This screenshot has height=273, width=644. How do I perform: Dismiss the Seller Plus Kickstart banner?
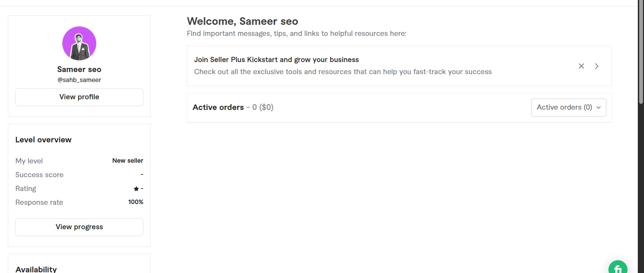(x=581, y=66)
